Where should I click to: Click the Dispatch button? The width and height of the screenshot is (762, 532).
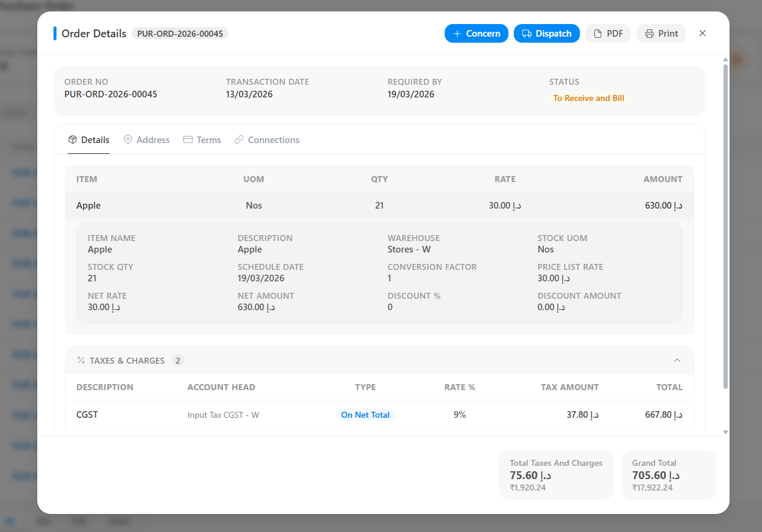click(547, 34)
